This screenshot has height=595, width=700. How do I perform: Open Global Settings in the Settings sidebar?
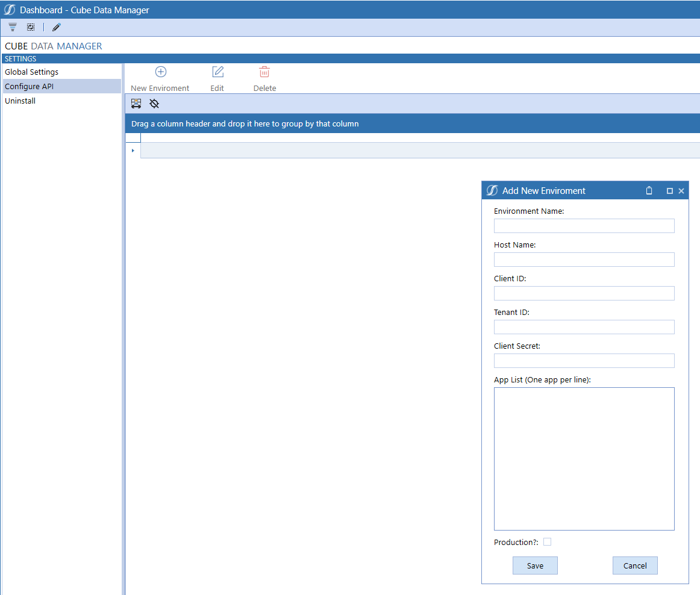click(x=31, y=72)
